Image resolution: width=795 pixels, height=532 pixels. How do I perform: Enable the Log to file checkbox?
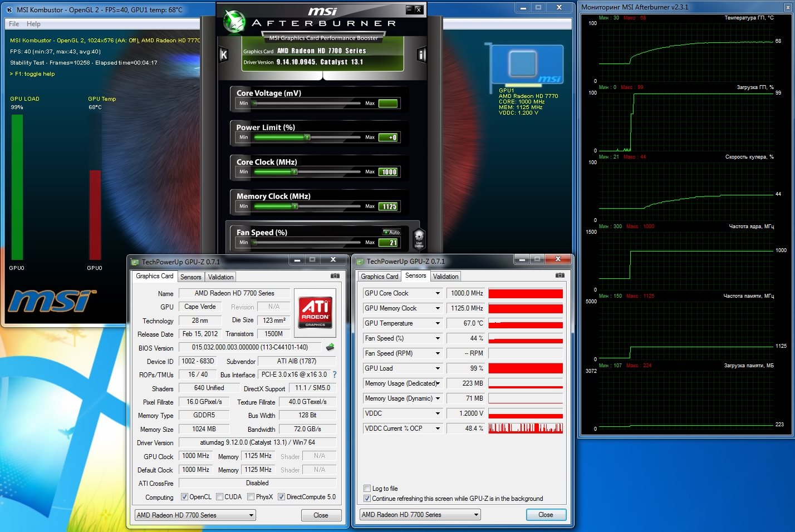click(x=367, y=489)
